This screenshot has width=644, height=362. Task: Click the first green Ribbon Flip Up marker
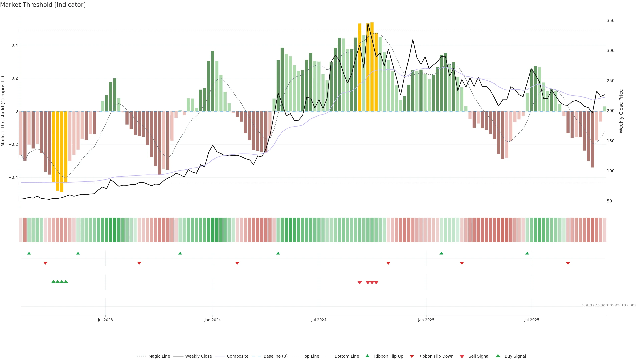point(29,253)
